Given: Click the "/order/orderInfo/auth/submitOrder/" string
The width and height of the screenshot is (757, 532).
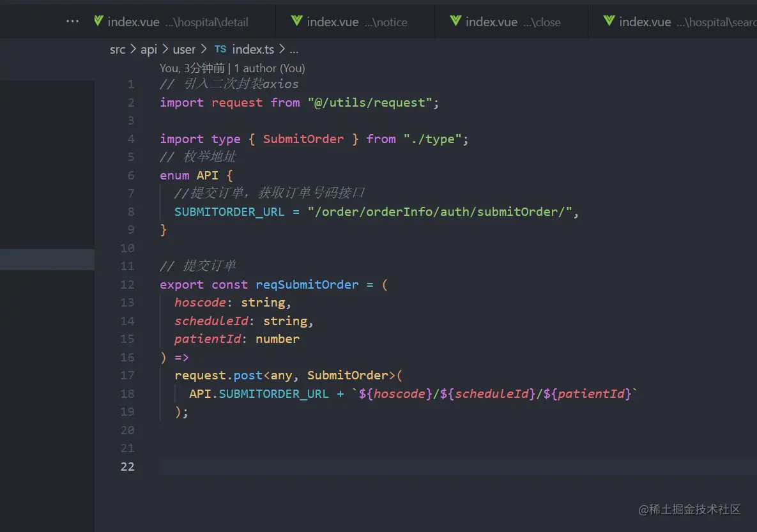Looking at the screenshot, I should click(x=440, y=212).
